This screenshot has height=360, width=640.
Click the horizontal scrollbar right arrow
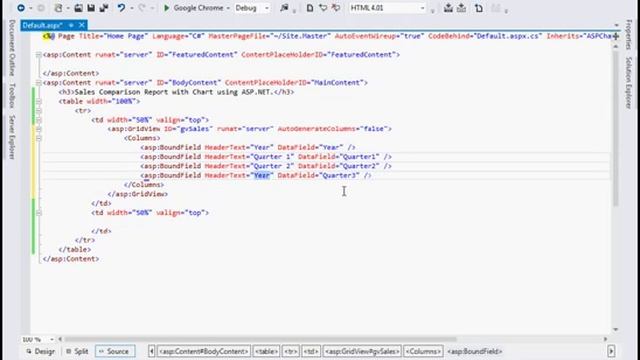(x=605, y=339)
